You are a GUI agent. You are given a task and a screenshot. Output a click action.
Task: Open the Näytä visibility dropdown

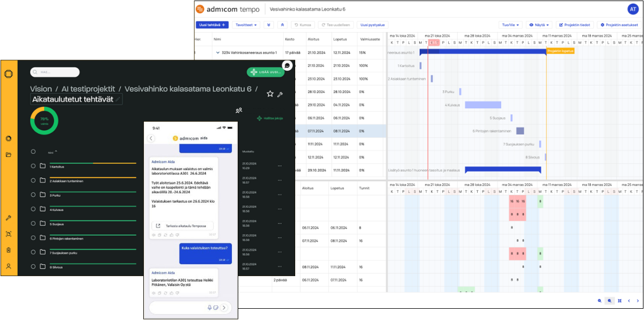click(539, 25)
